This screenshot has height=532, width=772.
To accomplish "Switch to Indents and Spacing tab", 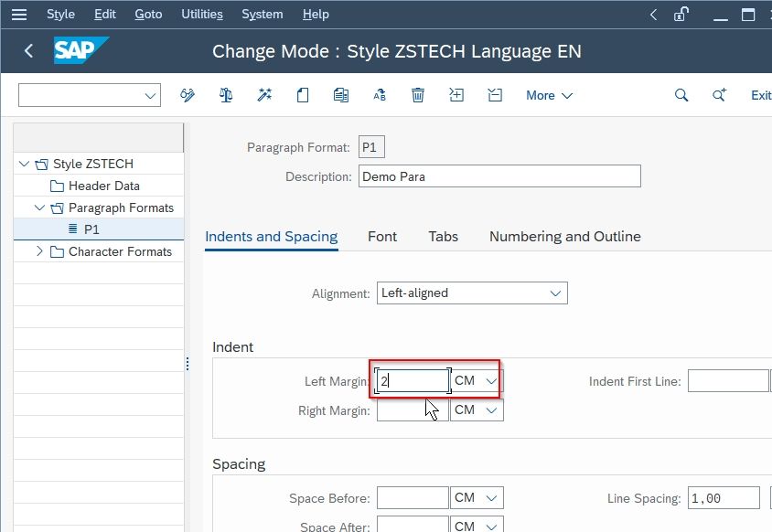I will (272, 237).
